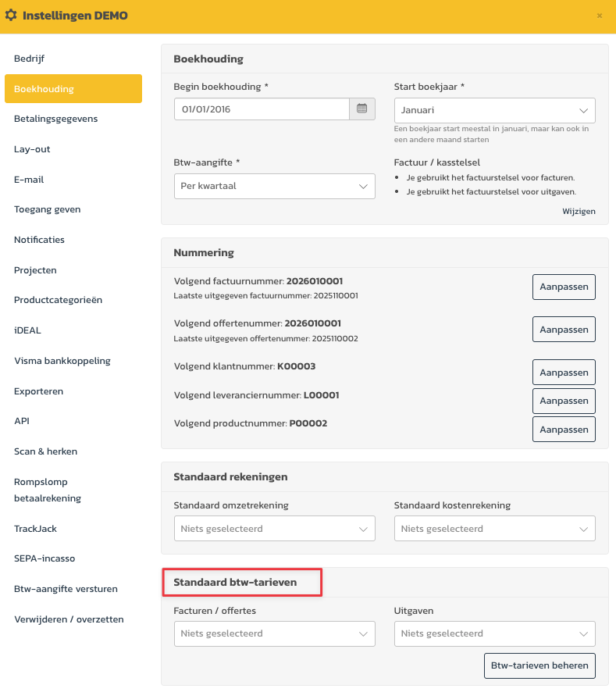The image size is (616, 692).
Task: Click the settings gear icon in header
Action: (x=11, y=16)
